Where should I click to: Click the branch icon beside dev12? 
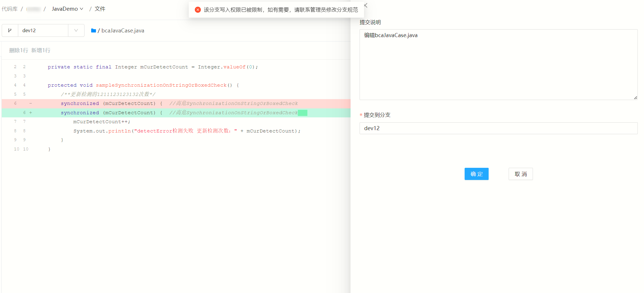click(10, 30)
